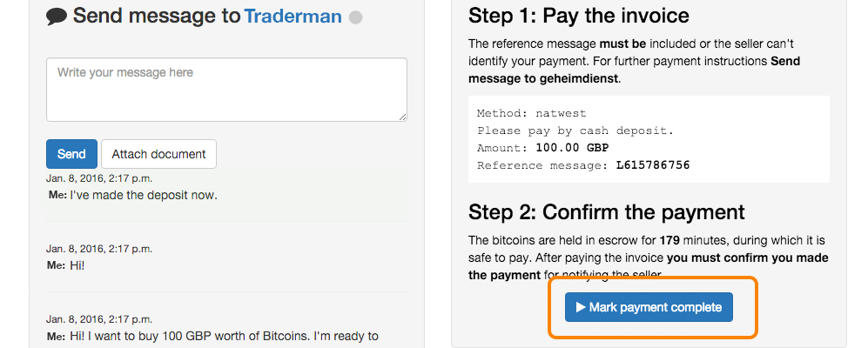Click the message about buying 100 GBP of Bitcoins
Image resolution: width=868 pixels, height=348 pixels.
(224, 336)
